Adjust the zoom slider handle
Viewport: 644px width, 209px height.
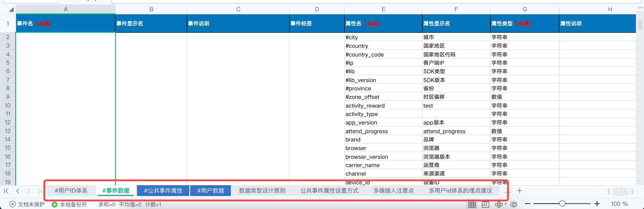click(562, 203)
